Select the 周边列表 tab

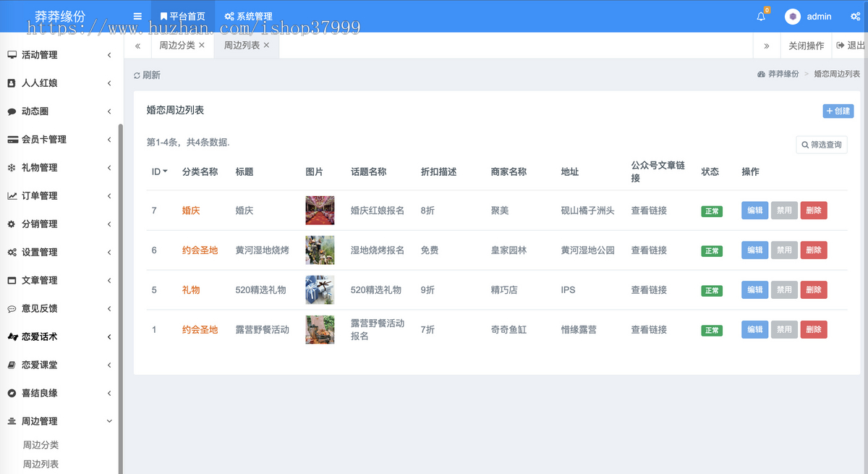point(242,45)
